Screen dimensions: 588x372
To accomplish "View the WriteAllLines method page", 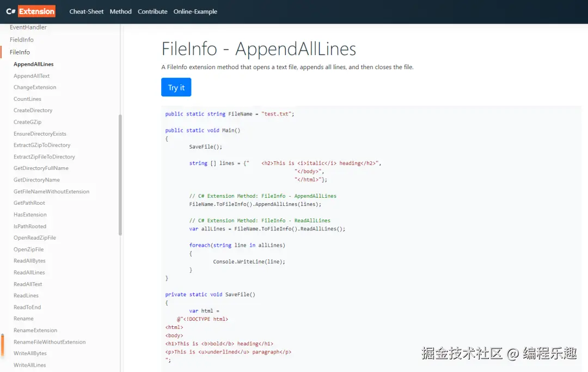I will pyautogui.click(x=29, y=365).
